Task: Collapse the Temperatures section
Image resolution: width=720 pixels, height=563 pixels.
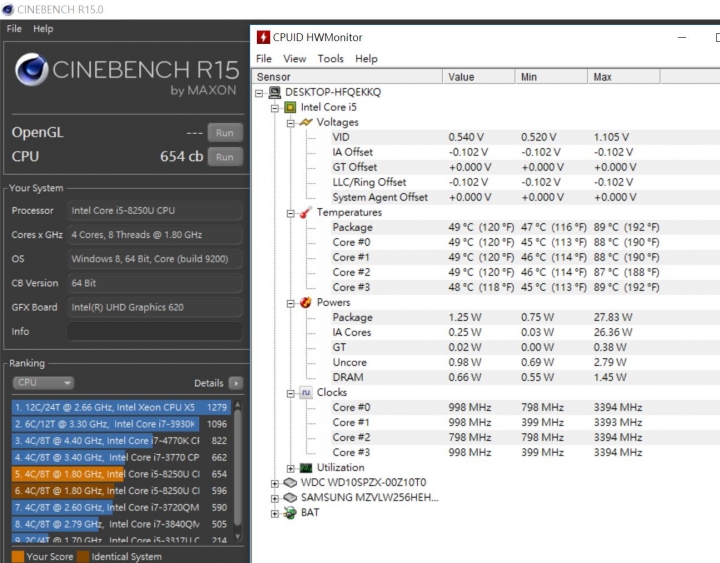Action: click(291, 214)
